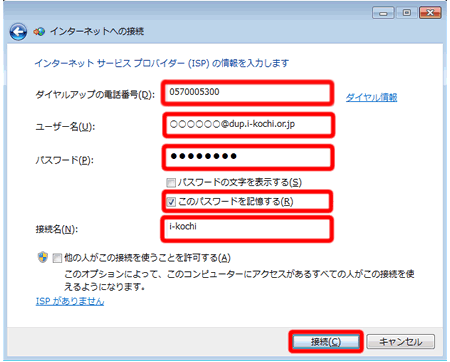Image resolution: width=450 pixels, height=362 pixels.
Task: Go back with the blue arrow button
Action: pos(18,32)
